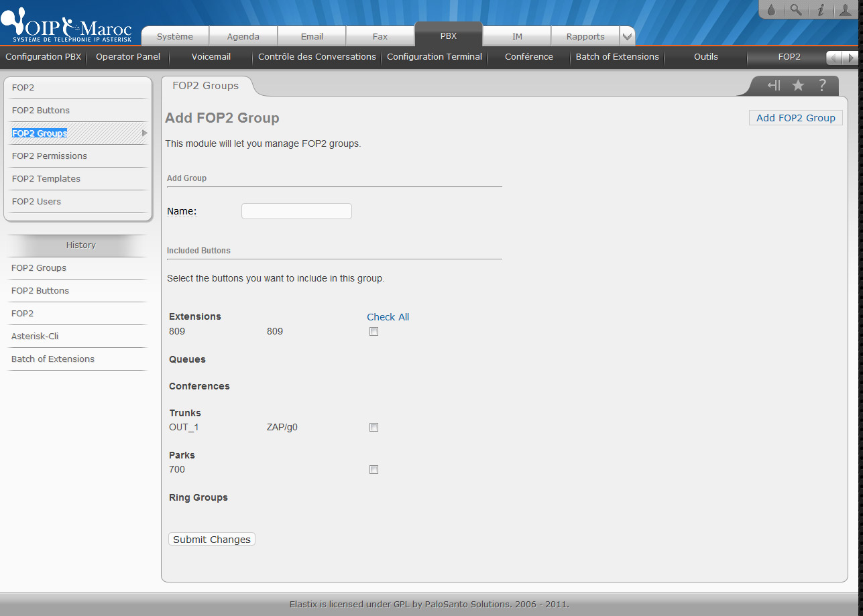Switch to the Système tab
The image size is (863, 616).
tap(175, 37)
